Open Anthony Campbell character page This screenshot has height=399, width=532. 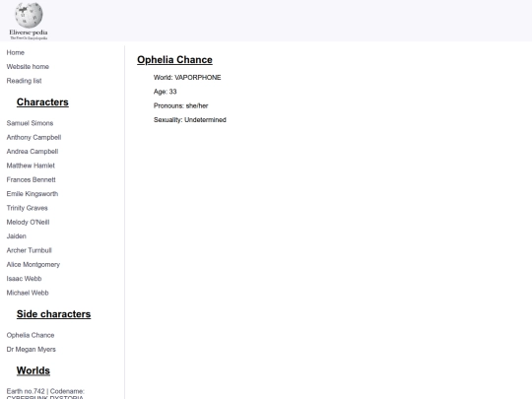click(33, 137)
